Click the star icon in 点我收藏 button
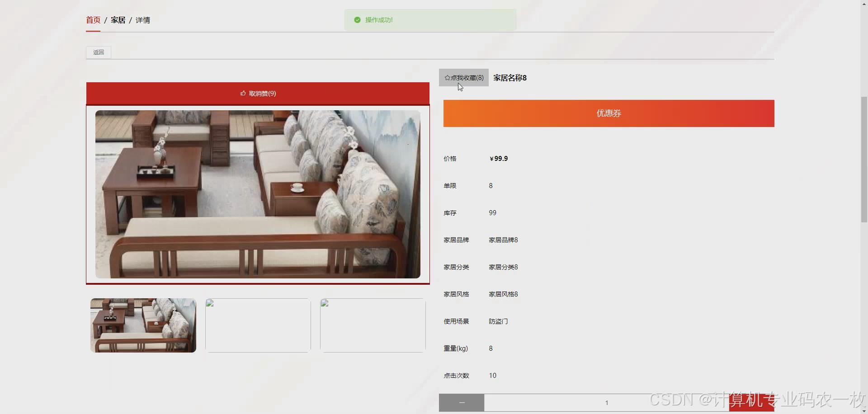 [447, 78]
